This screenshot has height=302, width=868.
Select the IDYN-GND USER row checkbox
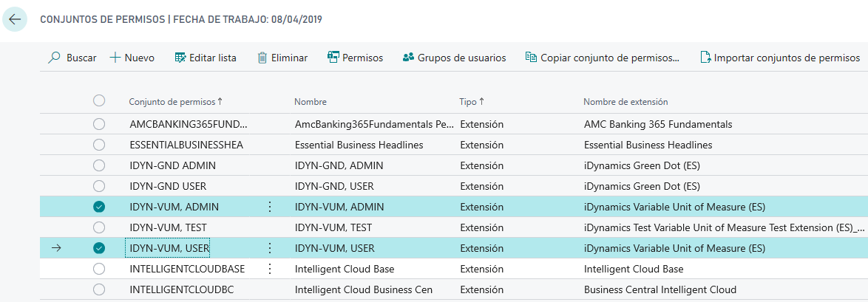[x=99, y=186]
